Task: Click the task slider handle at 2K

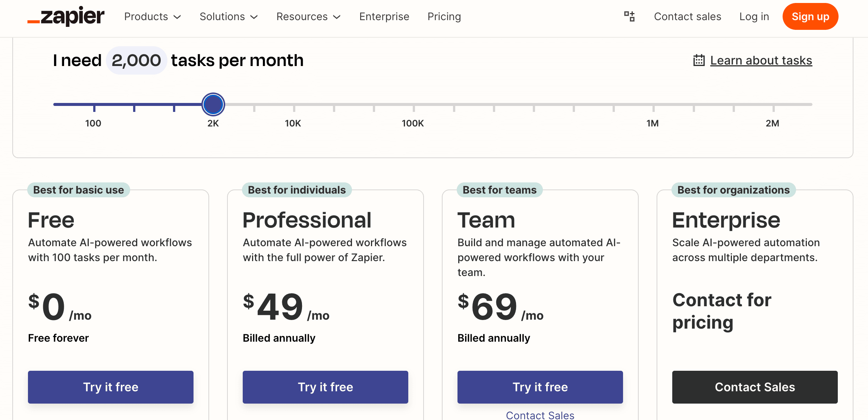Action: tap(213, 104)
